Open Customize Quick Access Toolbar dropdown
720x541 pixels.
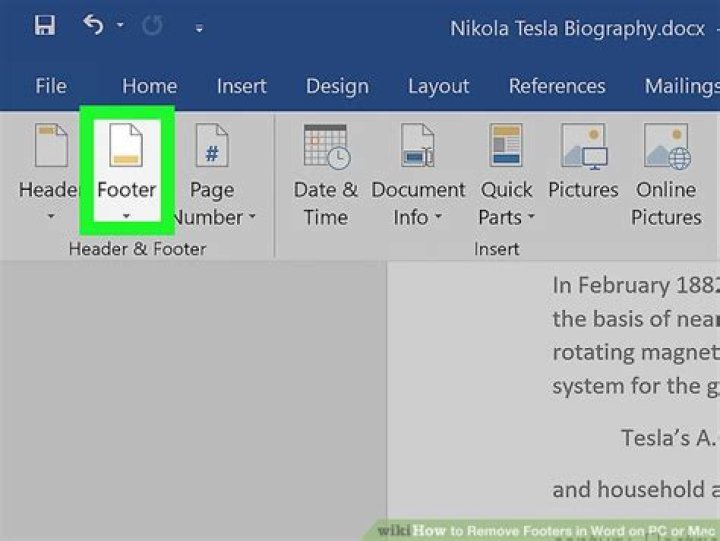pos(199,29)
